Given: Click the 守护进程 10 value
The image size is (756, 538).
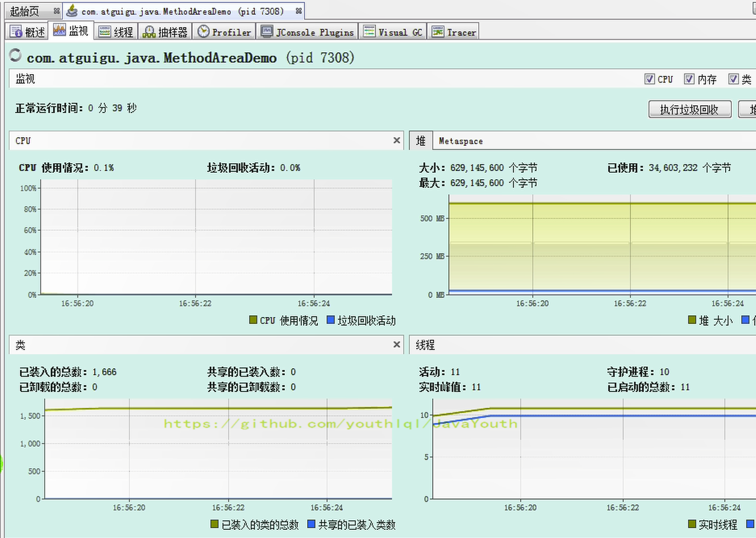Looking at the screenshot, I should [664, 372].
